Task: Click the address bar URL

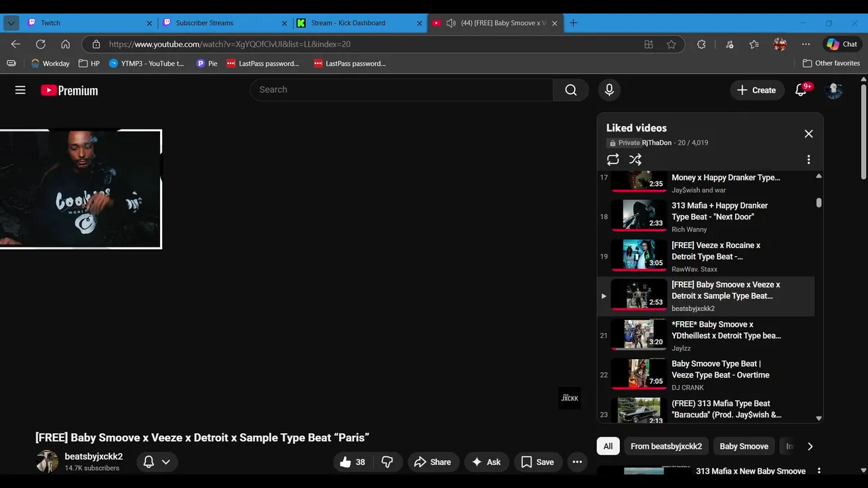Action: point(230,44)
